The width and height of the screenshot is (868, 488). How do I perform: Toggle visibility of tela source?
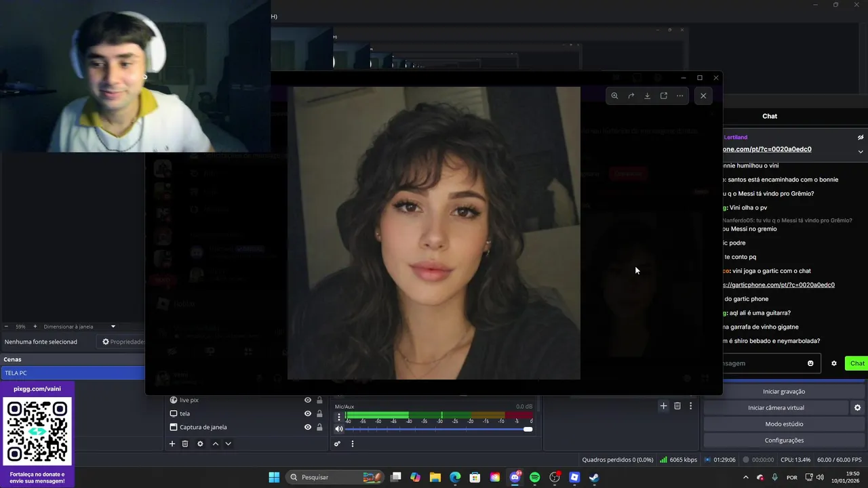[308, 413]
